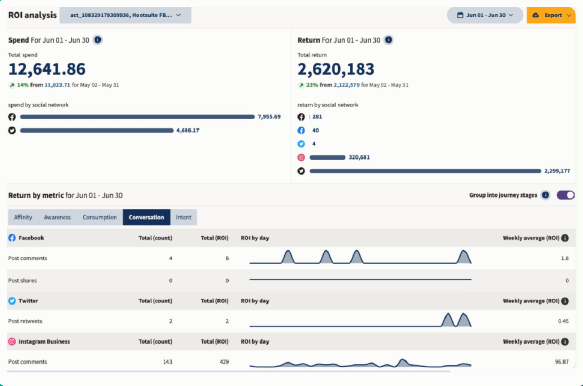Click the Weekly average info icon in the Twitter row
The image size is (583, 386).
[x=565, y=301]
